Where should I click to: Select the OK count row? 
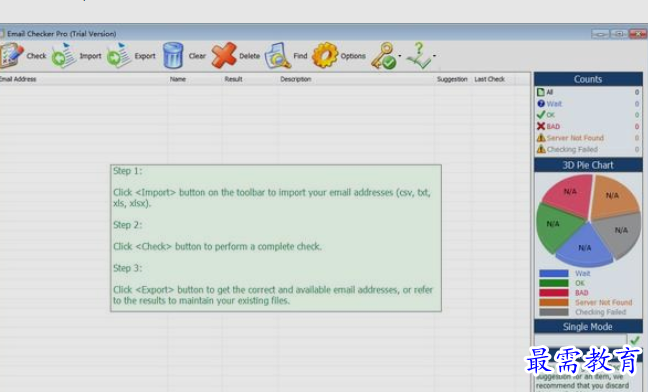click(x=588, y=115)
